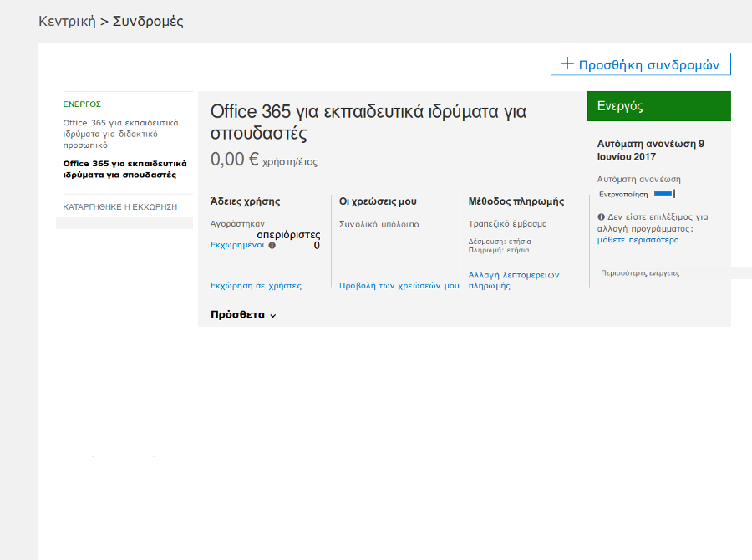Open the Περισσότερες ενέργειες menu
The height and width of the screenshot is (560, 752).
(640, 272)
